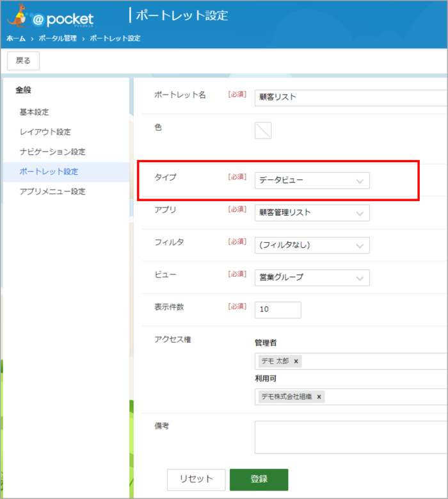448x499 pixels.
Task: Click the green 登録 button
Action: click(259, 479)
